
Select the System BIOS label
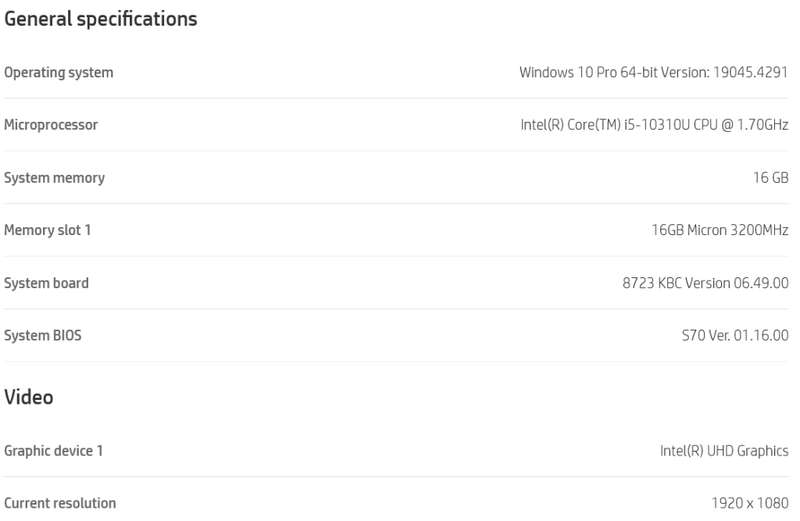point(43,336)
